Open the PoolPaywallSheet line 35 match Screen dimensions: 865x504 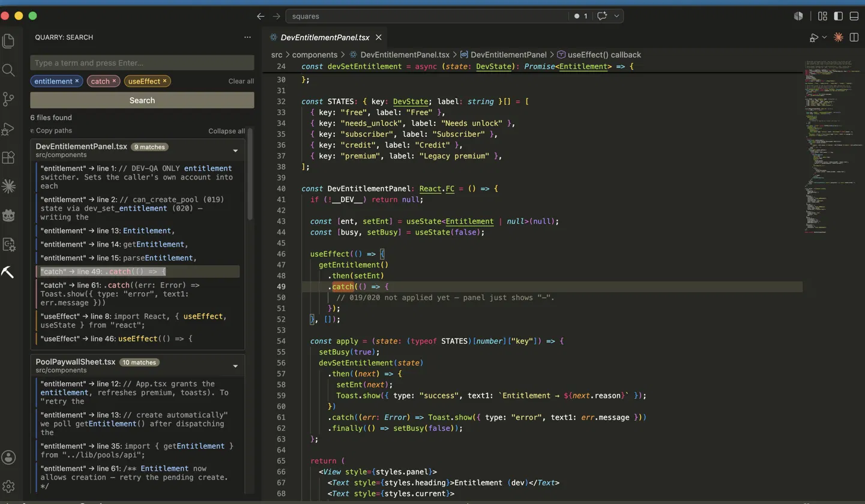pos(137,450)
